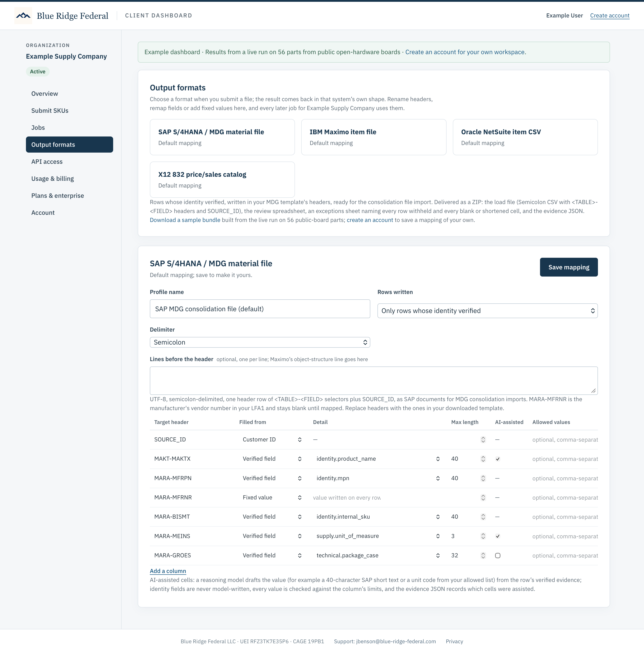Screen dimensions: 644x656
Task: Click Download a sample bundle link
Action: [x=185, y=220]
